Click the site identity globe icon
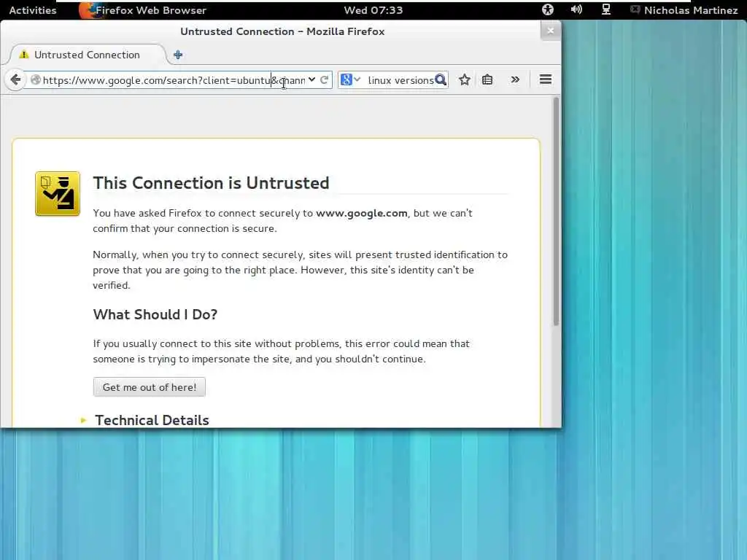This screenshot has height=560, width=747. (35, 80)
